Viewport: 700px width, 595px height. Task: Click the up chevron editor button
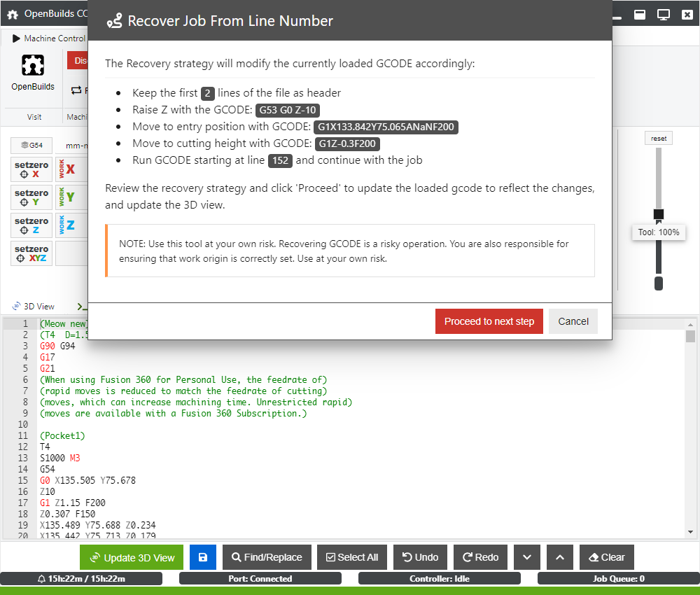tap(560, 557)
